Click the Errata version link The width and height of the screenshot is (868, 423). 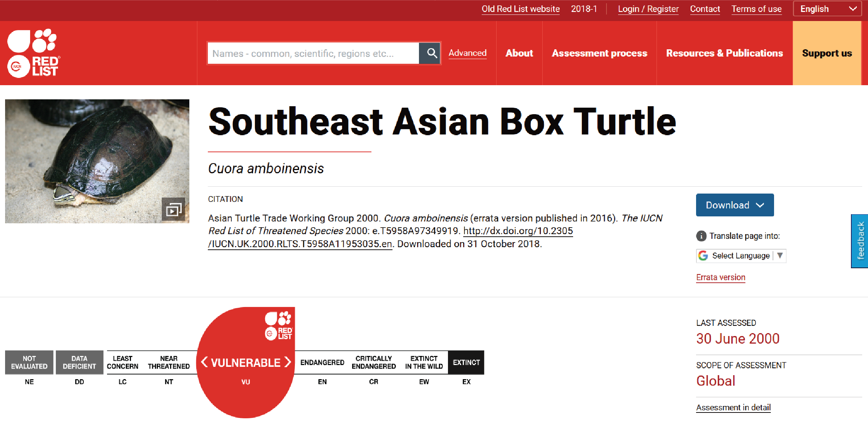(x=720, y=277)
